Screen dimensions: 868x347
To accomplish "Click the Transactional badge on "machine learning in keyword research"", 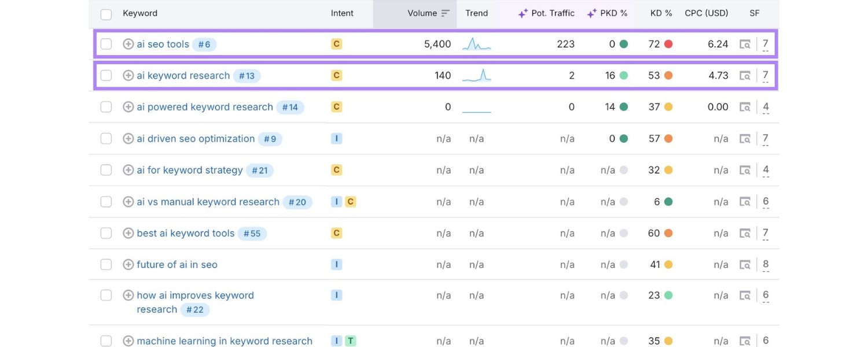I will click(x=350, y=341).
